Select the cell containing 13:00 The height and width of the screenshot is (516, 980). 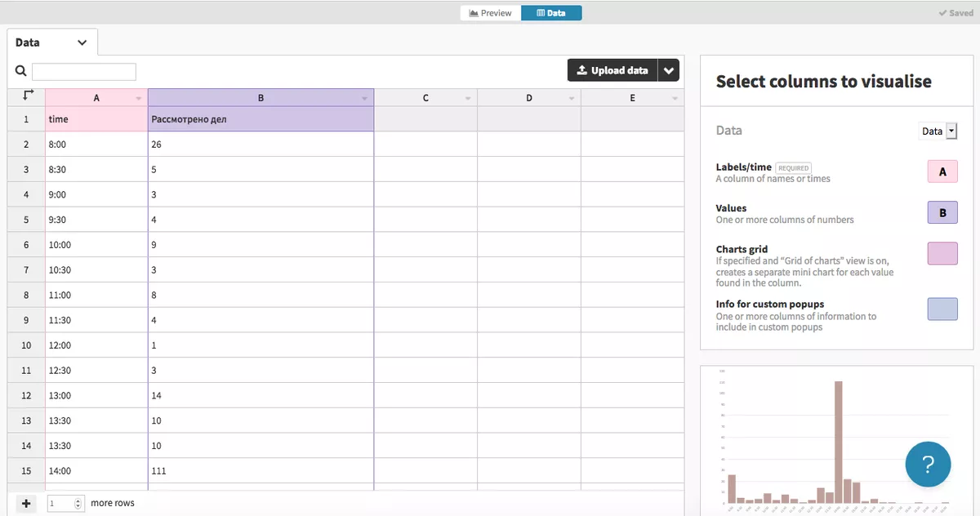[96, 396]
